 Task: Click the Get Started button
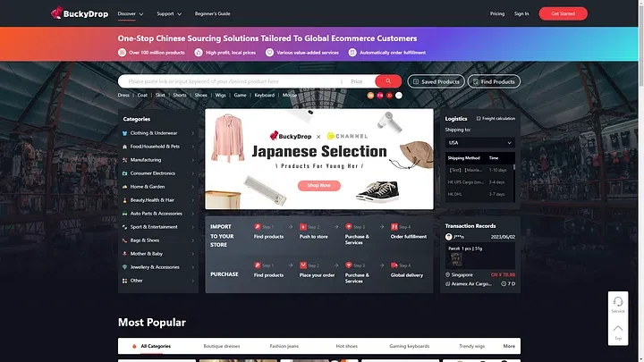[x=563, y=13]
